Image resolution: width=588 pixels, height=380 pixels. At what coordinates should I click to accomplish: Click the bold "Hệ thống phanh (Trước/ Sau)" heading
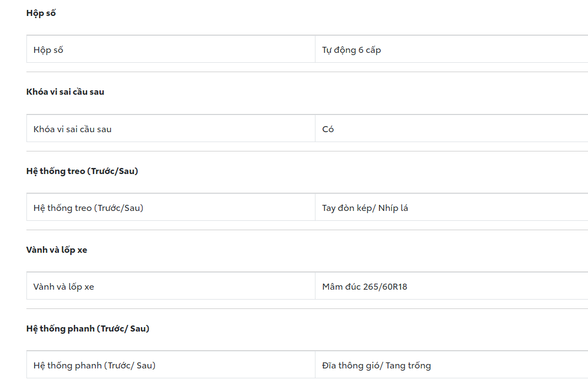(88, 329)
